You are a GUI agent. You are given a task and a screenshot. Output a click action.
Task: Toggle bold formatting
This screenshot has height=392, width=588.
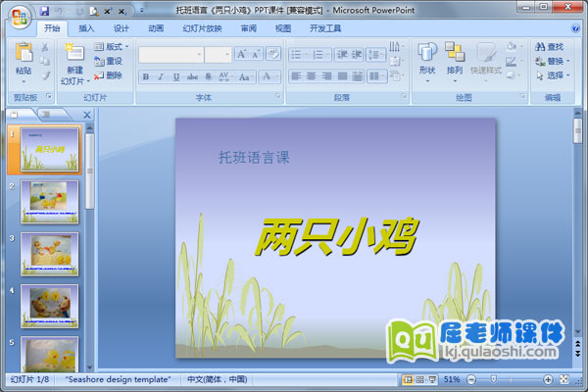(x=146, y=76)
